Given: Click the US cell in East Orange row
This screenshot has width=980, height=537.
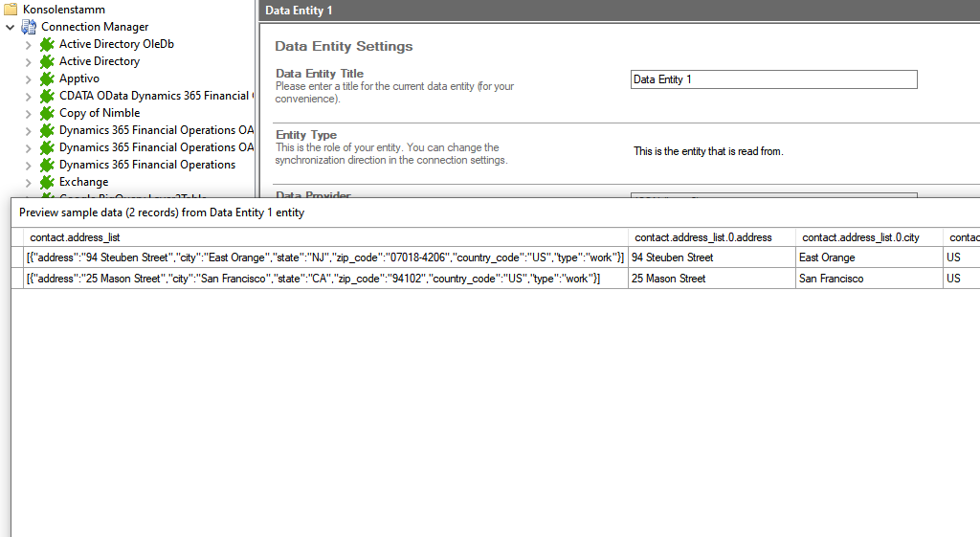Looking at the screenshot, I should point(962,257).
